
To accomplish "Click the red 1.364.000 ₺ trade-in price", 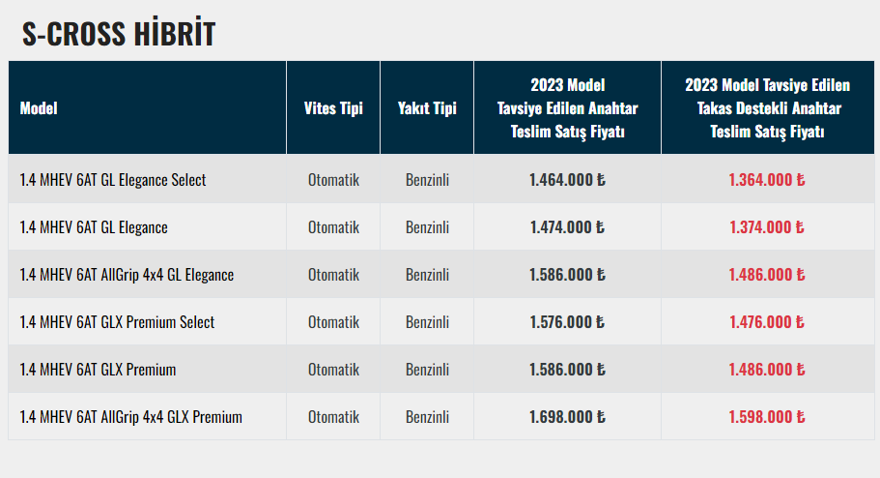I will coord(767,180).
